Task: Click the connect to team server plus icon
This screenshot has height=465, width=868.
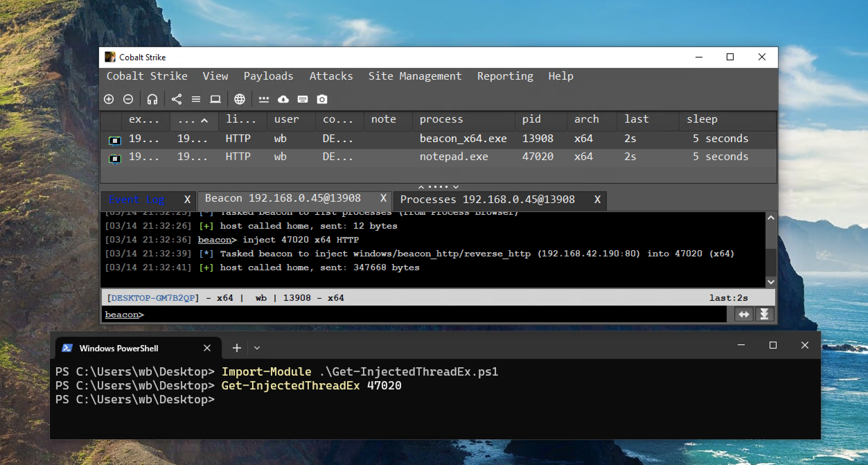Action: pyautogui.click(x=109, y=99)
